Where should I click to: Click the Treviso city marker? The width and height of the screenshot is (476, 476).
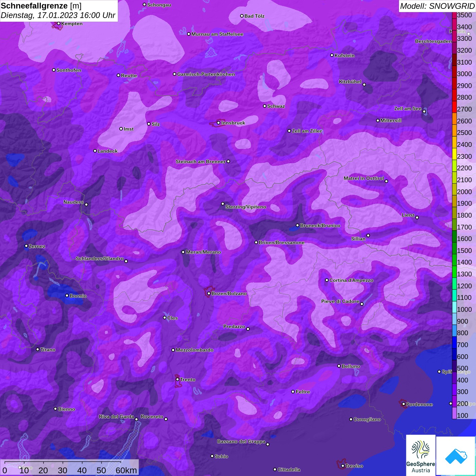point(343,466)
